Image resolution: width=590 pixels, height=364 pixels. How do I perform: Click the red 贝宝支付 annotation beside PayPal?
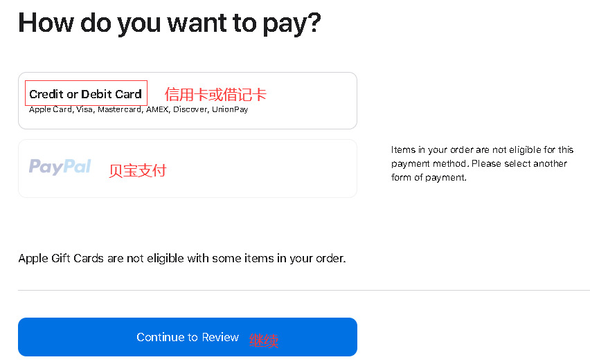pyautogui.click(x=137, y=171)
